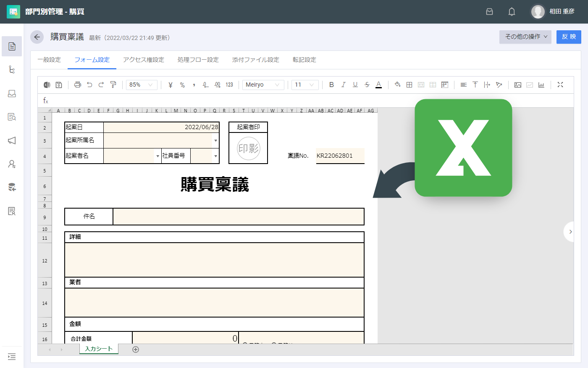Screen dimensions: 588x368
Task: Open the font size 11 dropdown
Action: click(x=305, y=85)
